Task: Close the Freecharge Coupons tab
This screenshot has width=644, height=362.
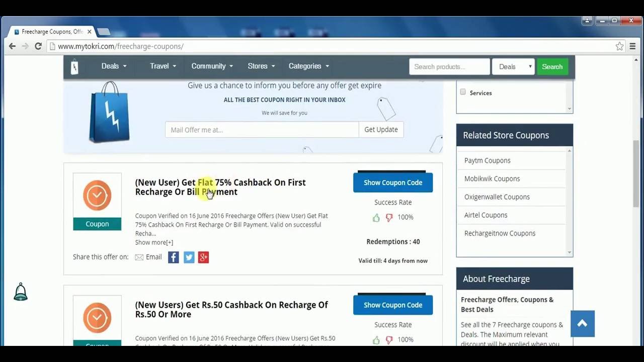Action: coord(90,31)
